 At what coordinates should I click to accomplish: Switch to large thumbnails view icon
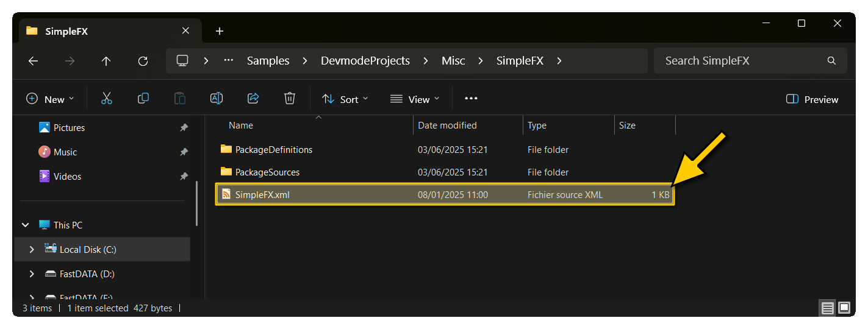(x=844, y=308)
